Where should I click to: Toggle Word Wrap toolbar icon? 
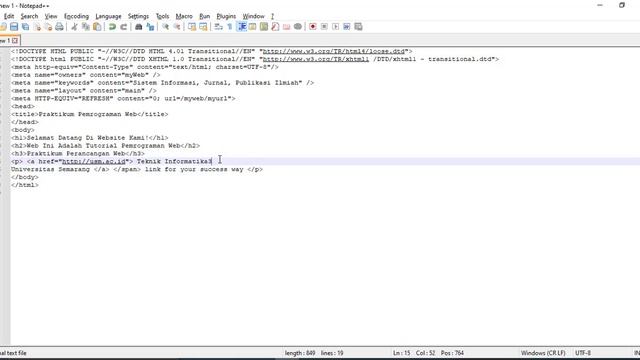click(218, 27)
